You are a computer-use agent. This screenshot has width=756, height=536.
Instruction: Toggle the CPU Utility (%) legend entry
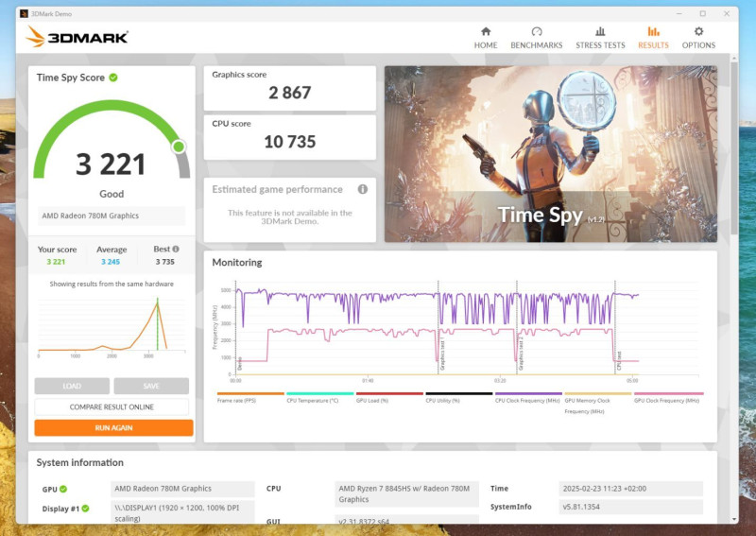458,398
